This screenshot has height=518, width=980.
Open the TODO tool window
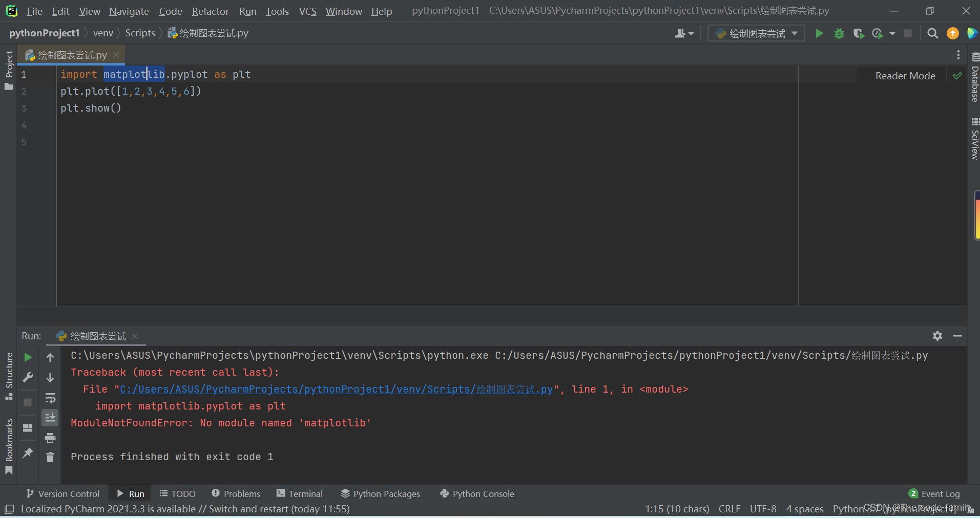[x=178, y=493]
